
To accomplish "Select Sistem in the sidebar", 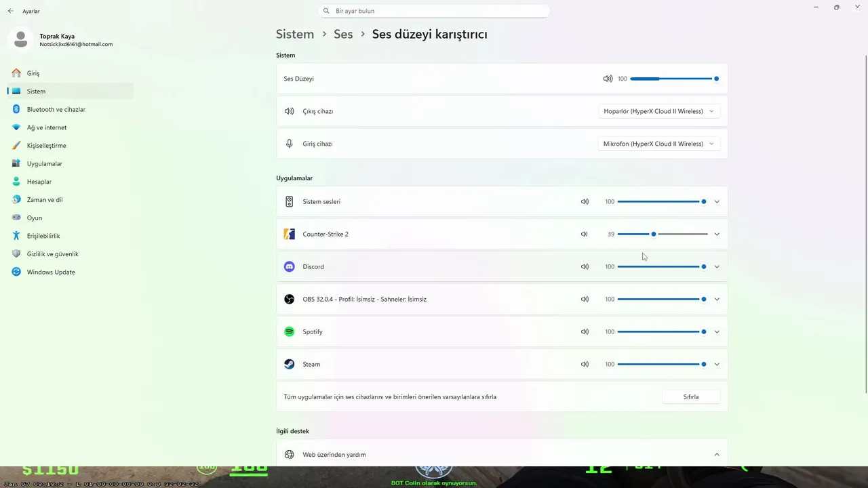I will coord(71,91).
